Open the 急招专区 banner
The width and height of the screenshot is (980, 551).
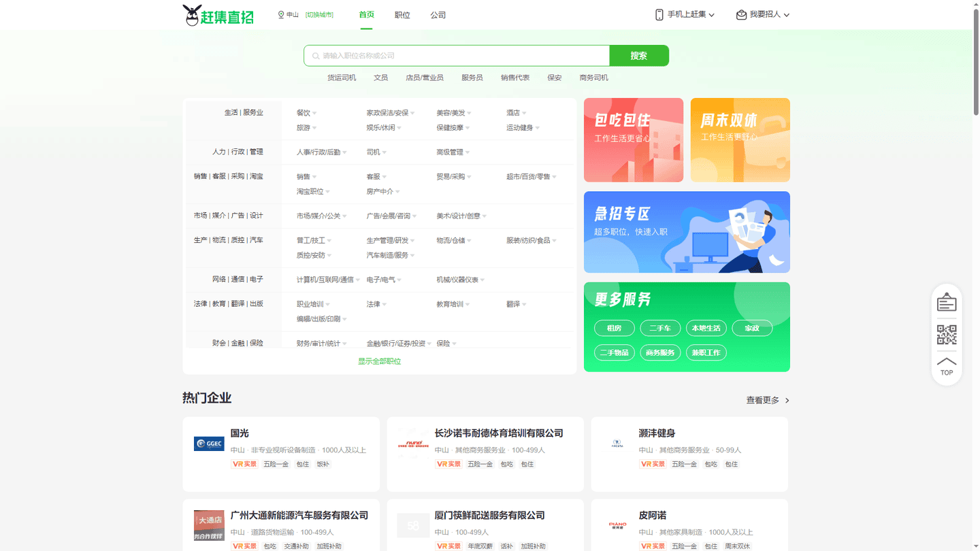(x=687, y=232)
